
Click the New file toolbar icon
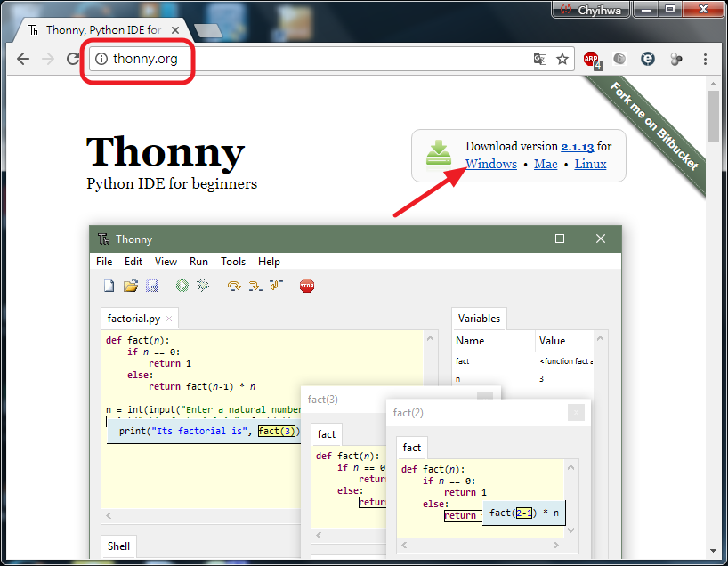109,286
